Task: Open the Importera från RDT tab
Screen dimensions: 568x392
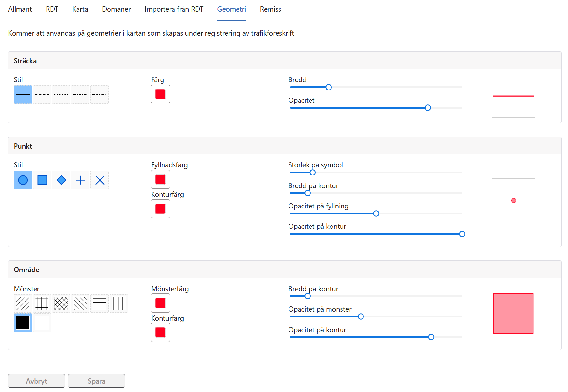Action: (x=174, y=9)
